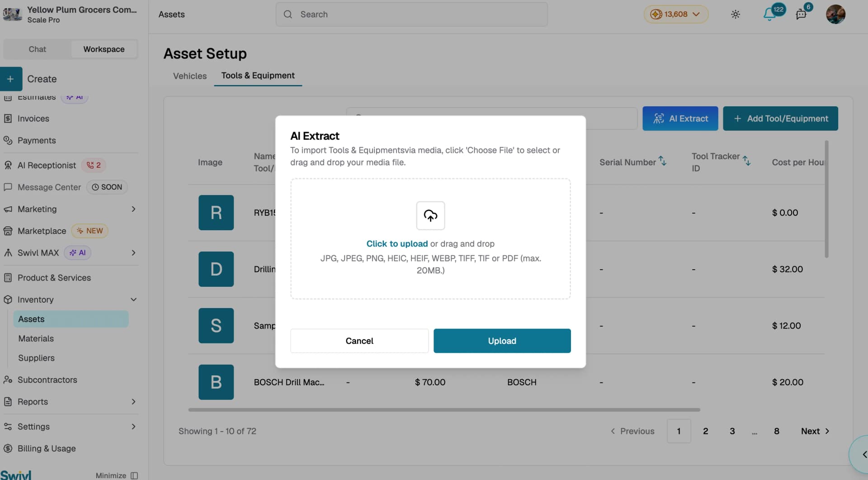Sort by Tool Tracker ID arrows
Screen dimensions: 868x480
tap(747, 160)
